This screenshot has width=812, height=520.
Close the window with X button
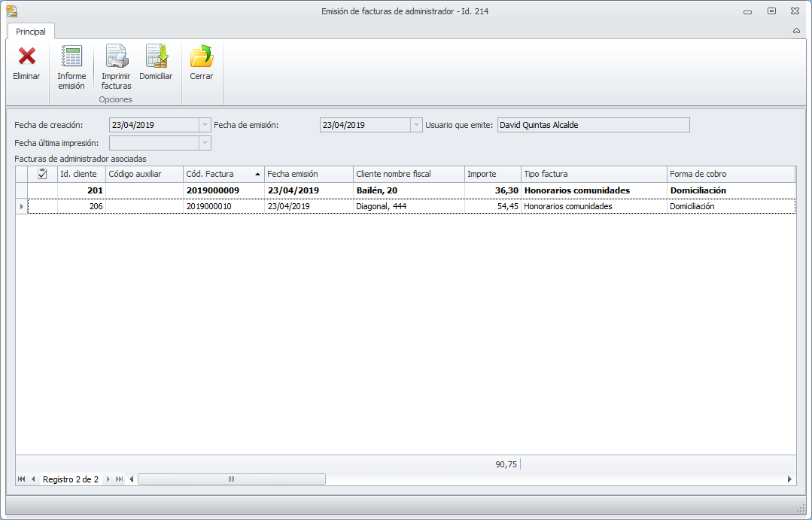tap(795, 11)
